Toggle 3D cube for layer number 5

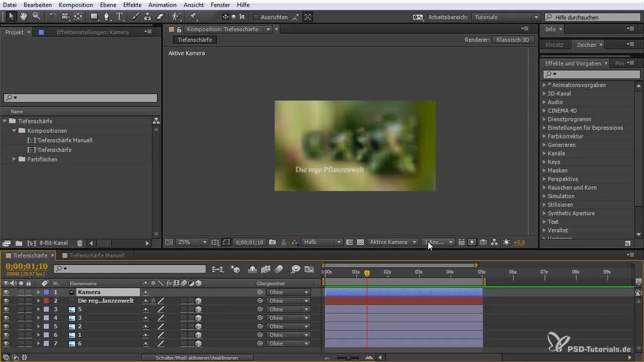coord(199,326)
